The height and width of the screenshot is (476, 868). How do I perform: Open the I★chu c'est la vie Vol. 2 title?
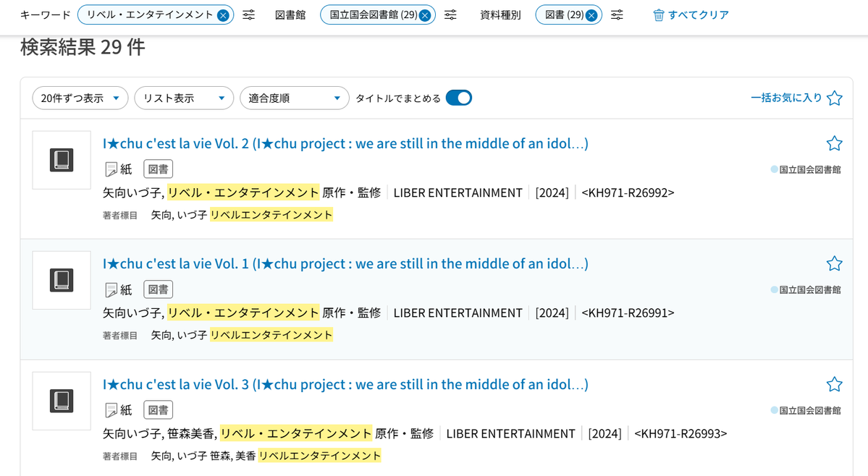click(x=345, y=144)
